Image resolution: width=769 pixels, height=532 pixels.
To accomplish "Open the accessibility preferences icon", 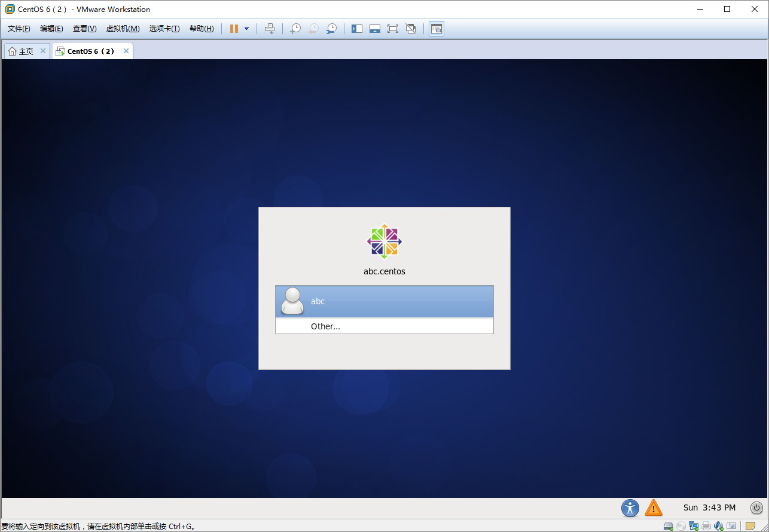I will point(630,508).
